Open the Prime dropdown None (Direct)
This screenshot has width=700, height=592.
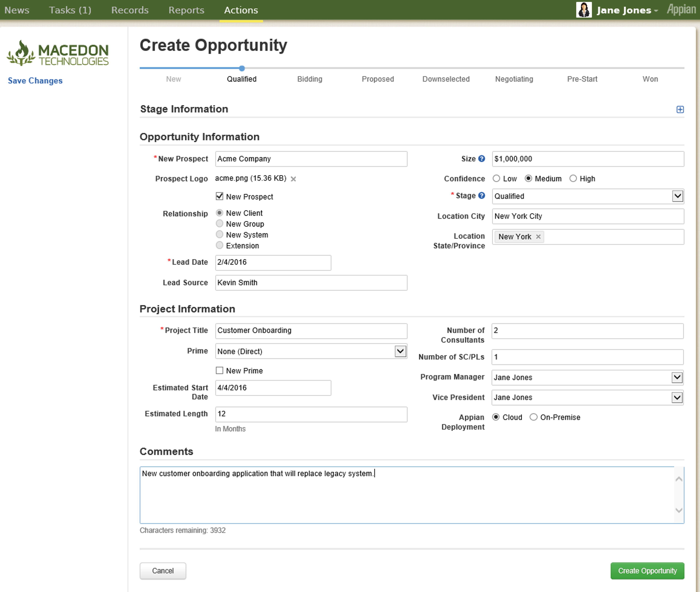[x=311, y=351]
